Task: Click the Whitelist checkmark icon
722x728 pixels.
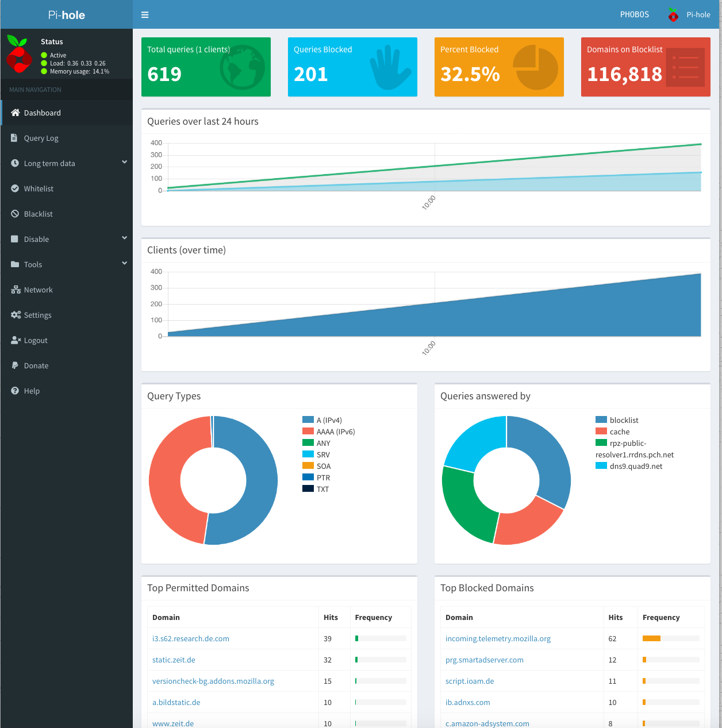Action: point(15,188)
